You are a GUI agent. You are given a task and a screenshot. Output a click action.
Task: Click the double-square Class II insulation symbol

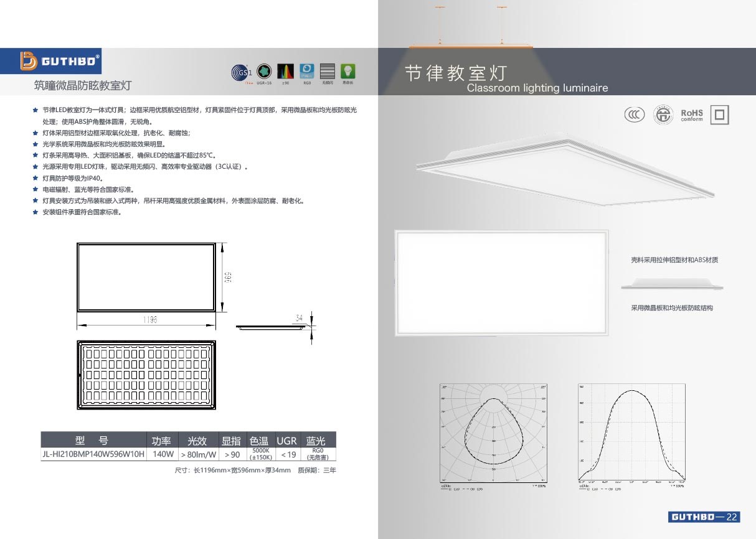tap(719, 115)
